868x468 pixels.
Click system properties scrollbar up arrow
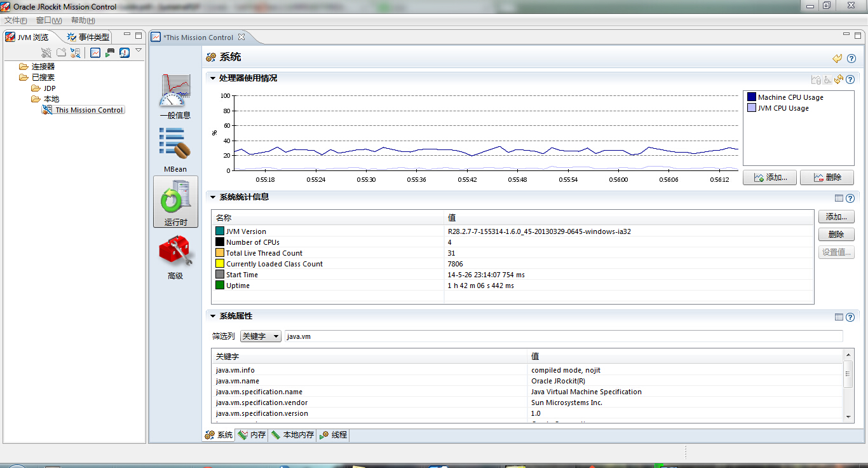pyautogui.click(x=849, y=354)
